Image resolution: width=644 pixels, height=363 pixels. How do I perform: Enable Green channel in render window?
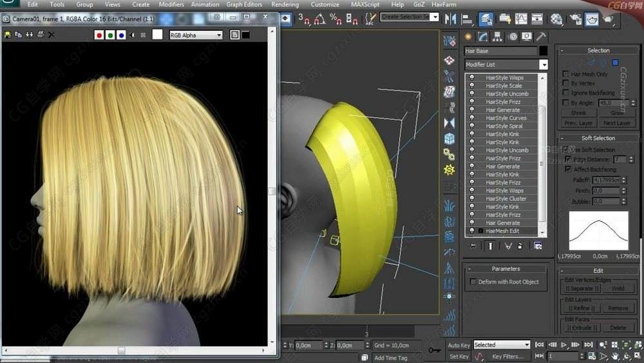[110, 35]
